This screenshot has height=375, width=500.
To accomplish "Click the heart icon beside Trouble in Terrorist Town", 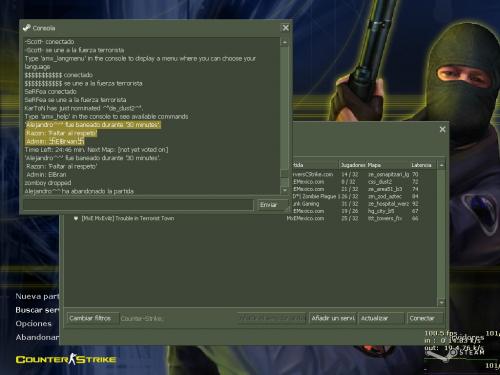I will coord(76,218).
